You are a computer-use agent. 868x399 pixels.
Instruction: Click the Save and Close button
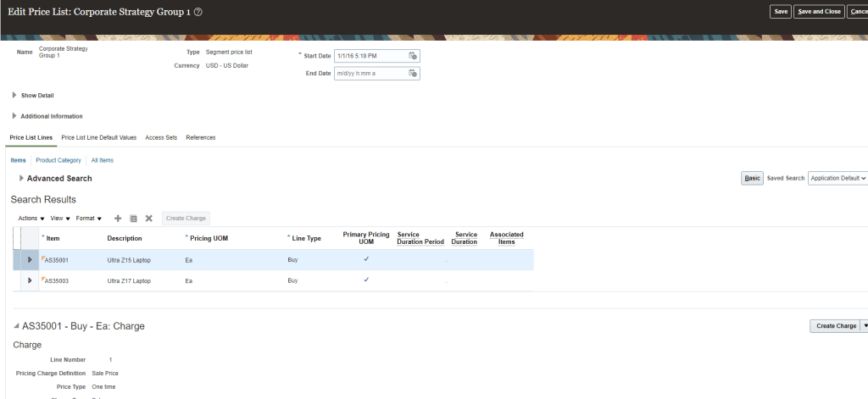click(x=818, y=12)
